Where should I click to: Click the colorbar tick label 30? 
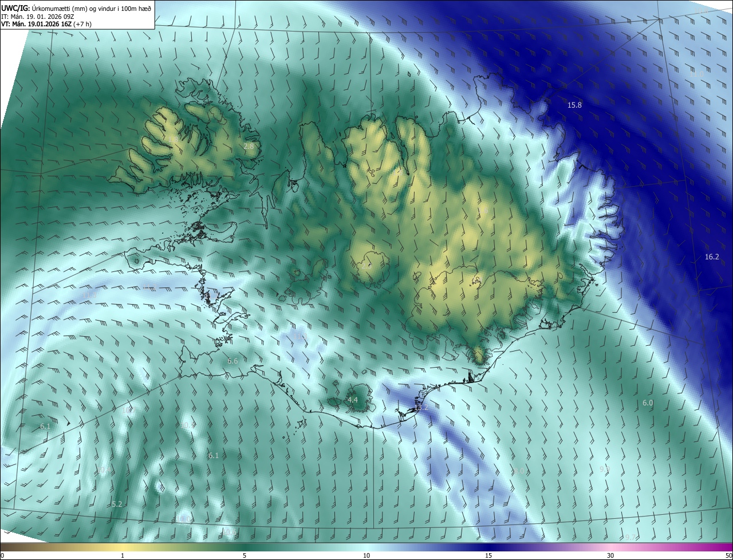(x=610, y=556)
